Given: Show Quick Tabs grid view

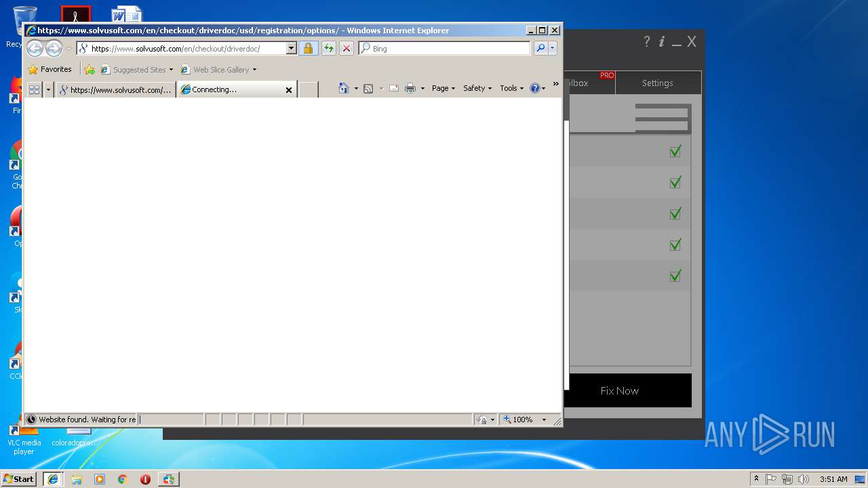Looking at the screenshot, I should 34,89.
